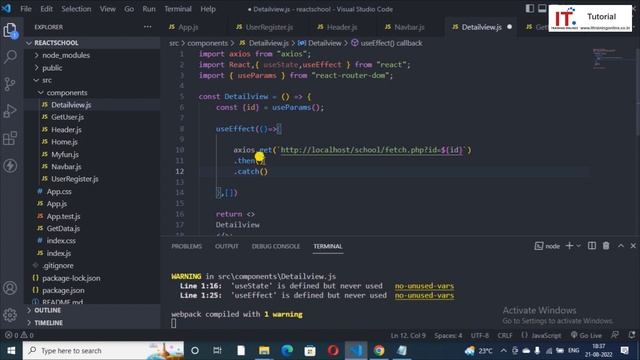
Task: Switch to the UserRegister.js editor tab
Action: [269, 27]
